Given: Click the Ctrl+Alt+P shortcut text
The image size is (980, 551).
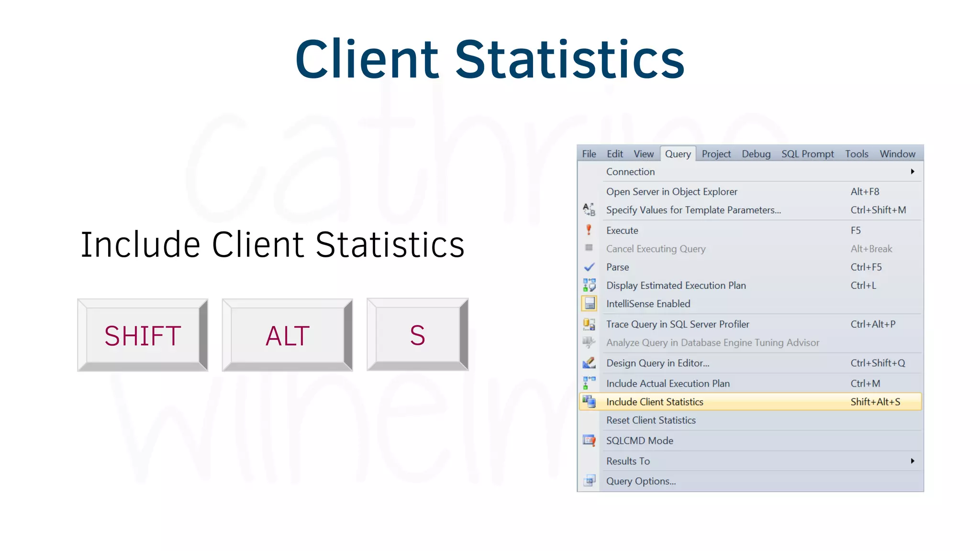Looking at the screenshot, I should click(x=873, y=324).
